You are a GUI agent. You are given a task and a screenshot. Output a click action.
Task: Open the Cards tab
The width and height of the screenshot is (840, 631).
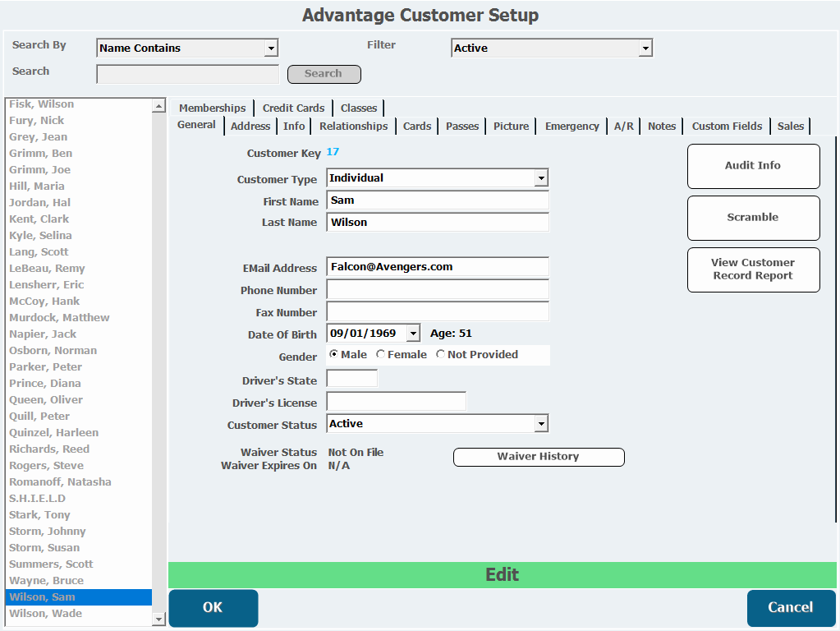417,126
